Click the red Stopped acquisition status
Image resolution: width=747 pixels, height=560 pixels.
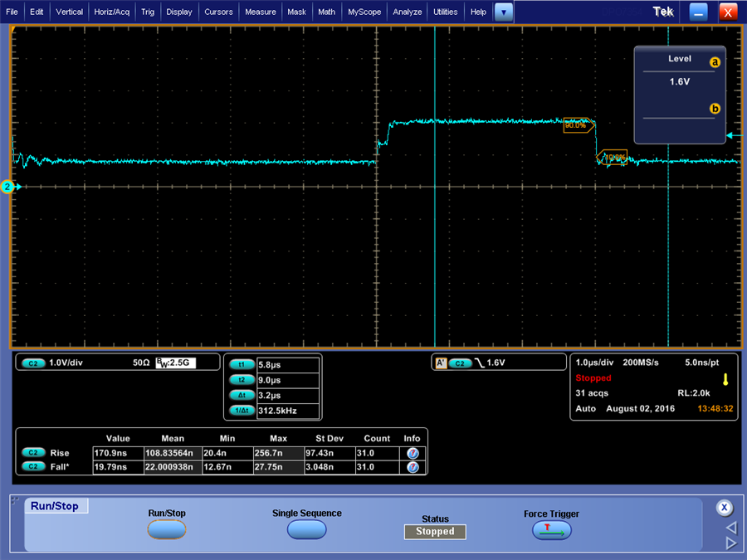pyautogui.click(x=593, y=377)
